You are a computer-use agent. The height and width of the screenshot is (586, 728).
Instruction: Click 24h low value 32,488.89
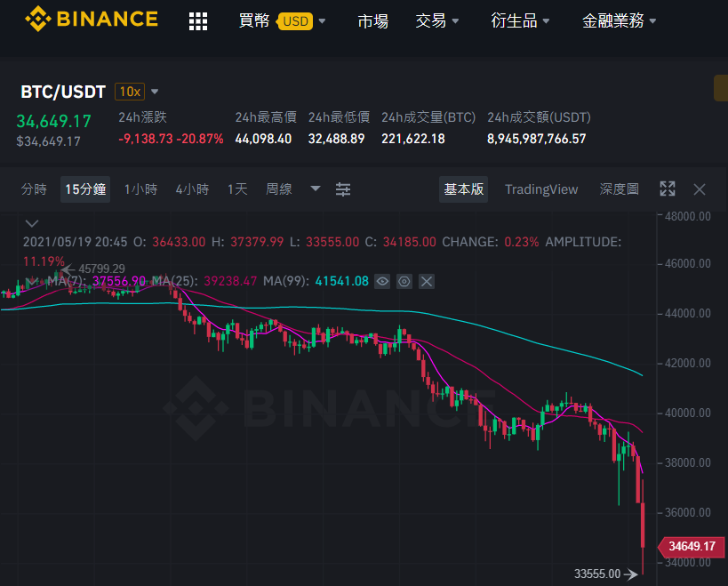337,139
